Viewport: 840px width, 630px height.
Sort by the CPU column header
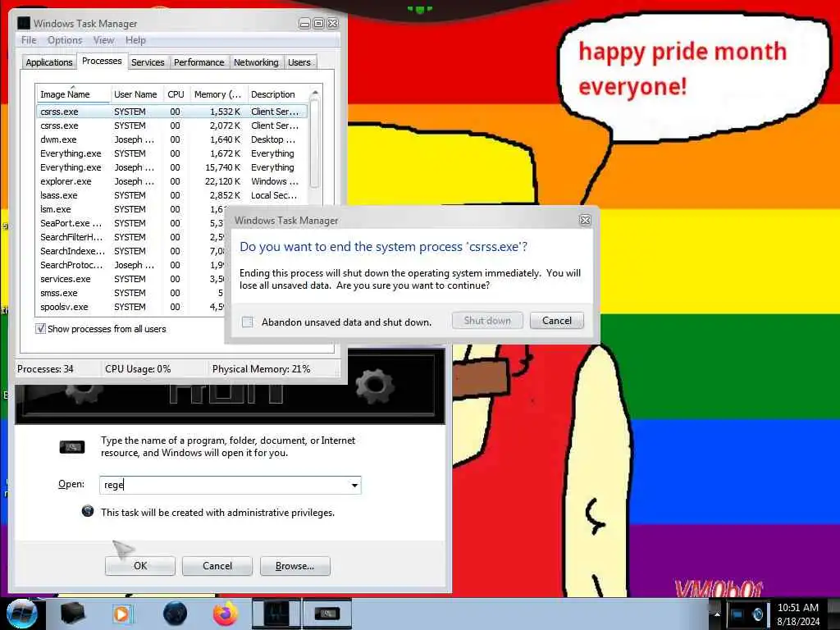pos(176,94)
